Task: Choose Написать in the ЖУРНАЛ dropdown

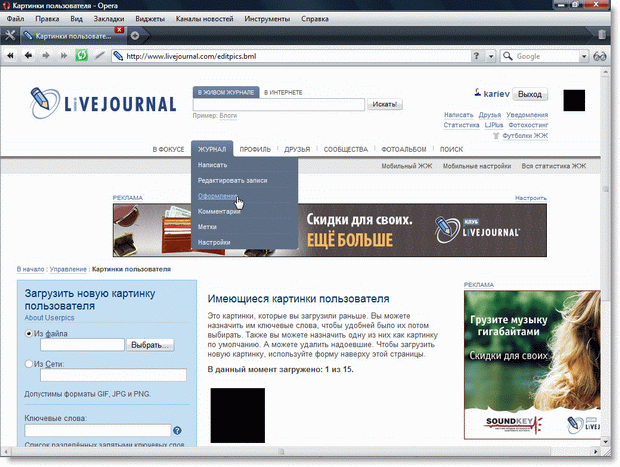Action: coord(212,165)
